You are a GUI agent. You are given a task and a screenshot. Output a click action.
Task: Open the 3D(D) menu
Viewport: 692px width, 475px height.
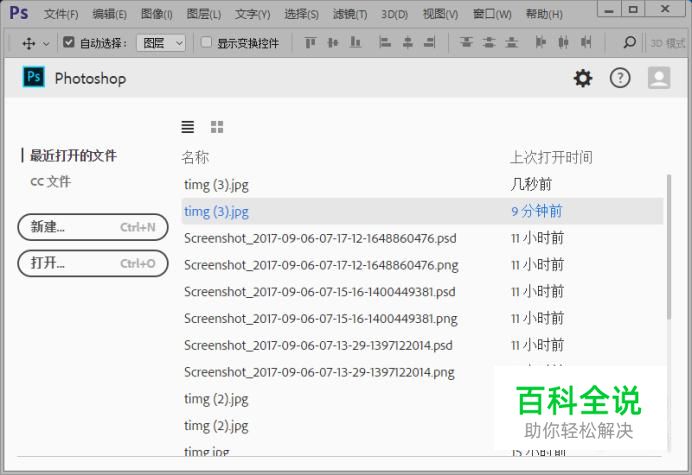[x=395, y=15]
